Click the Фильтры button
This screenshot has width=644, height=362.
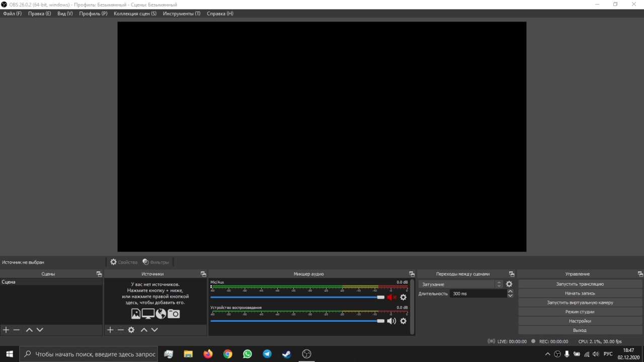point(155,262)
